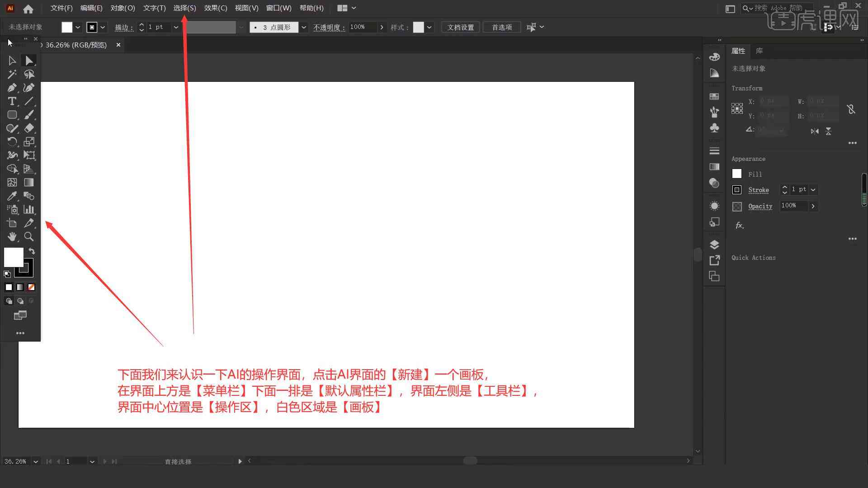Expand the stroke weight dropdown
Viewport: 868px width, 488px height.
coord(176,27)
